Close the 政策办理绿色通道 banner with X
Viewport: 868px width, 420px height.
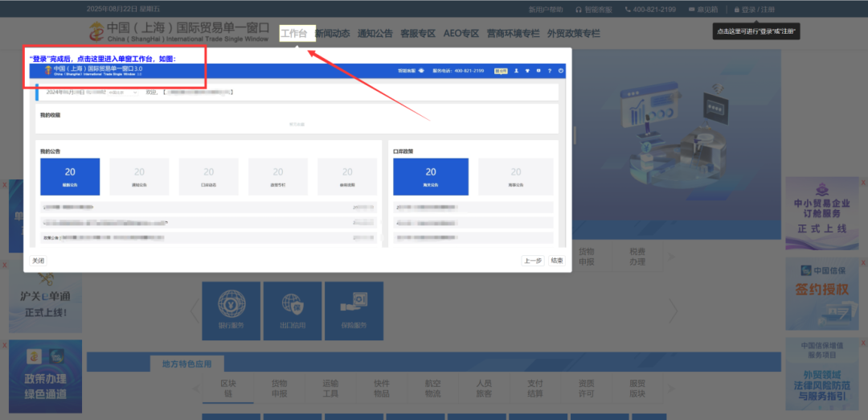click(x=5, y=344)
